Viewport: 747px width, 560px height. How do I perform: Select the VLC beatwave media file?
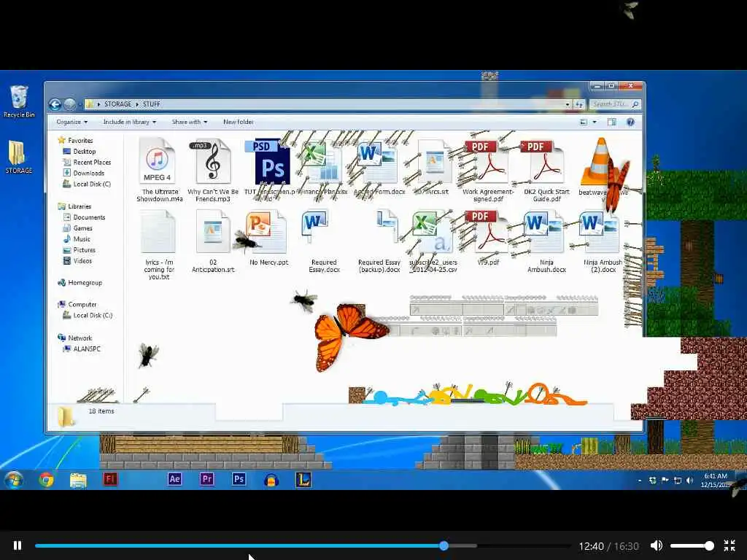click(x=602, y=167)
